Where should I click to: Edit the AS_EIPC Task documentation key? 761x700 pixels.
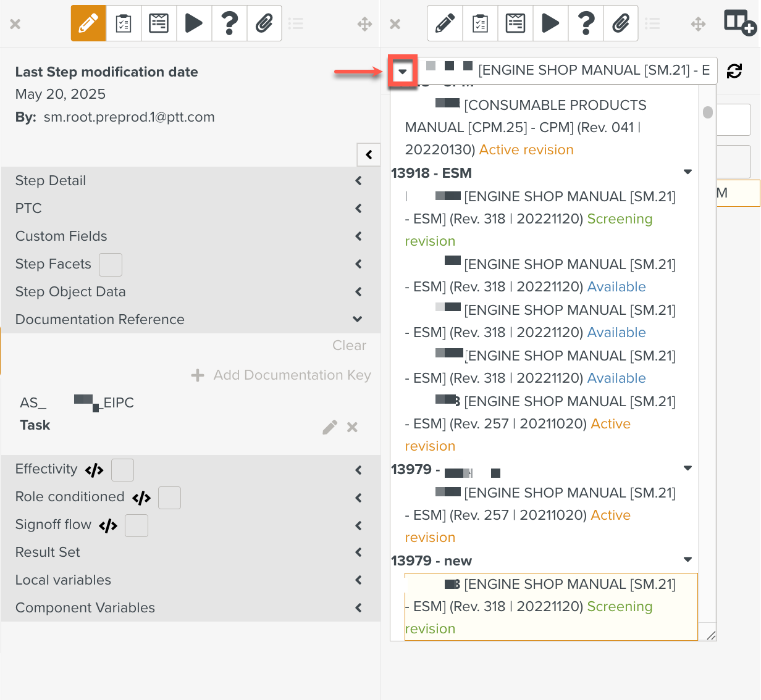point(330,427)
